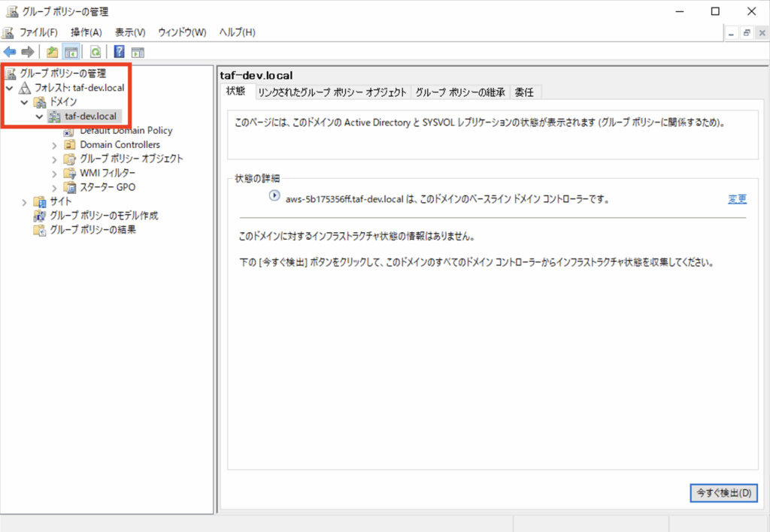
Task: Expand baseline domain controller details arrow
Action: coord(274,196)
